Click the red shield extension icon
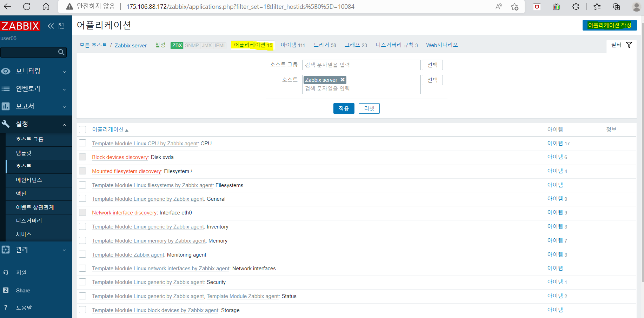Screen dimensions: 644x318 pos(537,6)
